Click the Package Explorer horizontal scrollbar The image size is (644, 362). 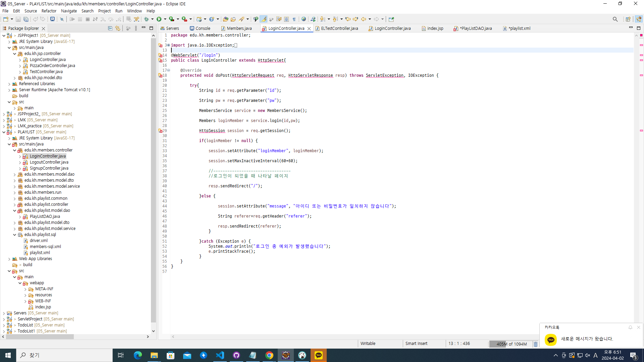coord(40,337)
